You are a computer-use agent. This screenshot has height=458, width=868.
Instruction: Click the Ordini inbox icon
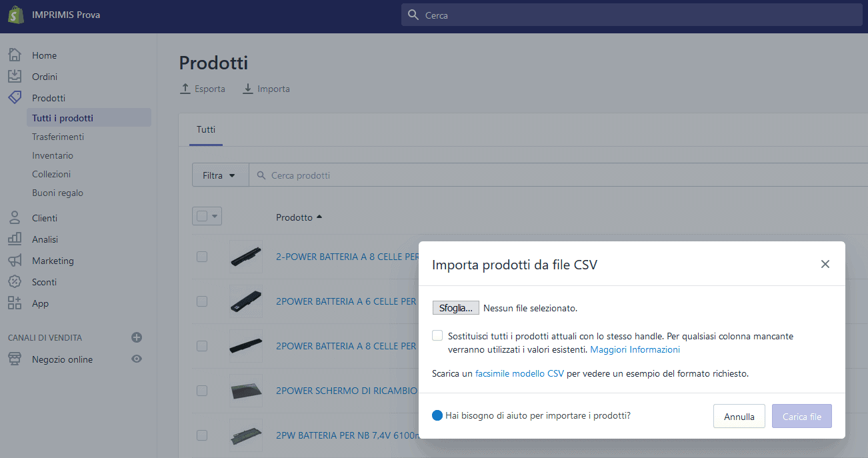[x=15, y=77]
